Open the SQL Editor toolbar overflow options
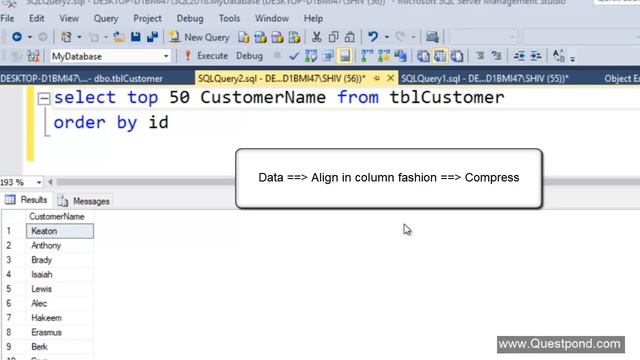The height and width of the screenshot is (360, 640). coord(572,59)
